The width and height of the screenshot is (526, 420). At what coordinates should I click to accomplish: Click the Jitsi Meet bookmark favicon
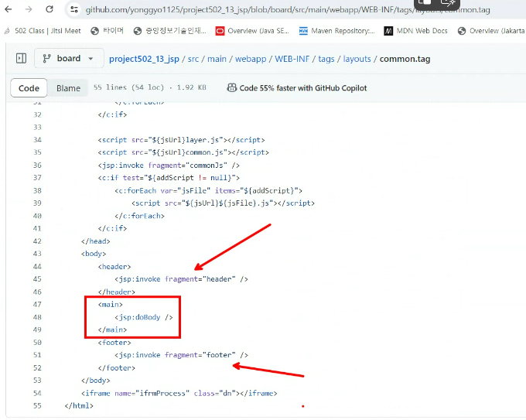coord(8,31)
